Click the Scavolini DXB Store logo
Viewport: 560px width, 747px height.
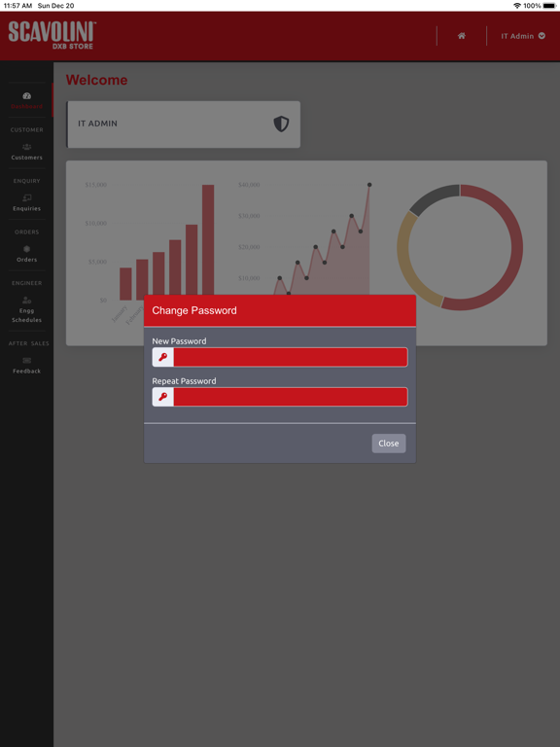[52, 35]
